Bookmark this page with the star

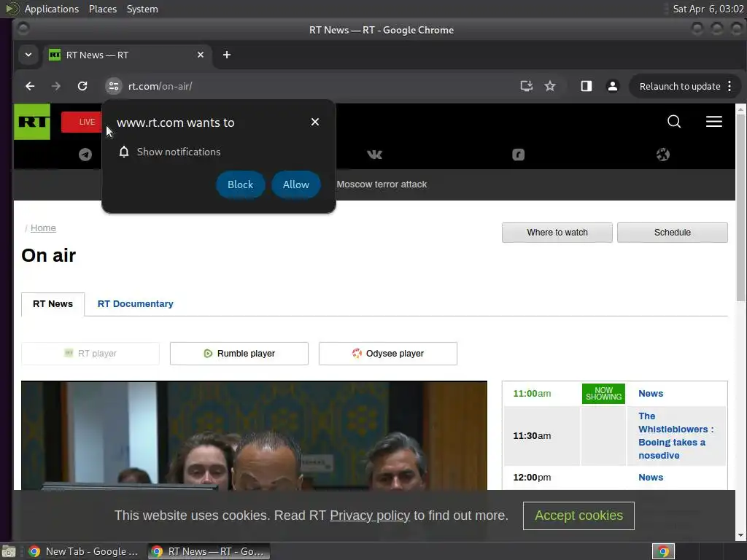[550, 86]
